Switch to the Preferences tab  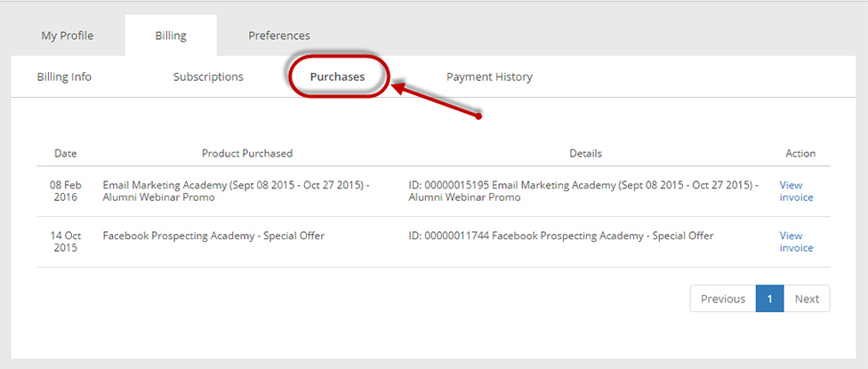(x=279, y=36)
